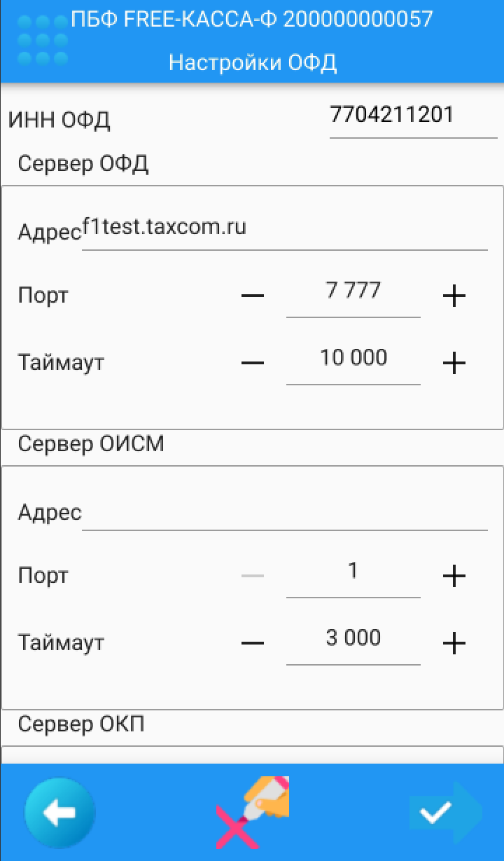Select the OISM port value 1
Image resolution: width=504 pixels, height=861 pixels.
[353, 576]
